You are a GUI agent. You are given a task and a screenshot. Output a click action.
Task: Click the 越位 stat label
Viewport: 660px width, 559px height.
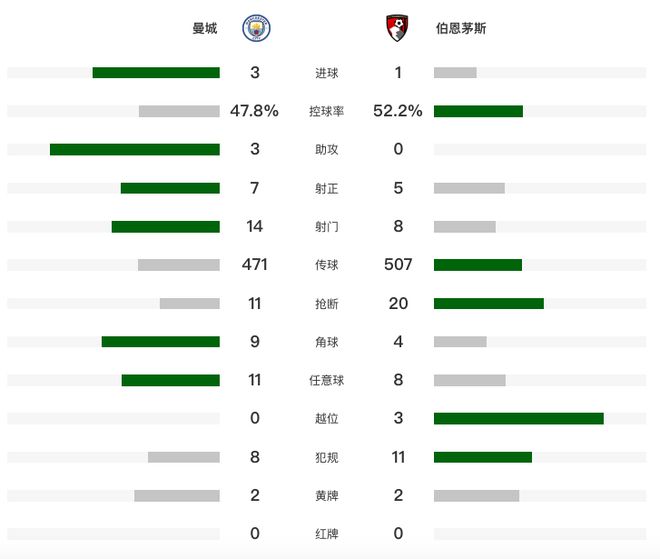coord(326,419)
